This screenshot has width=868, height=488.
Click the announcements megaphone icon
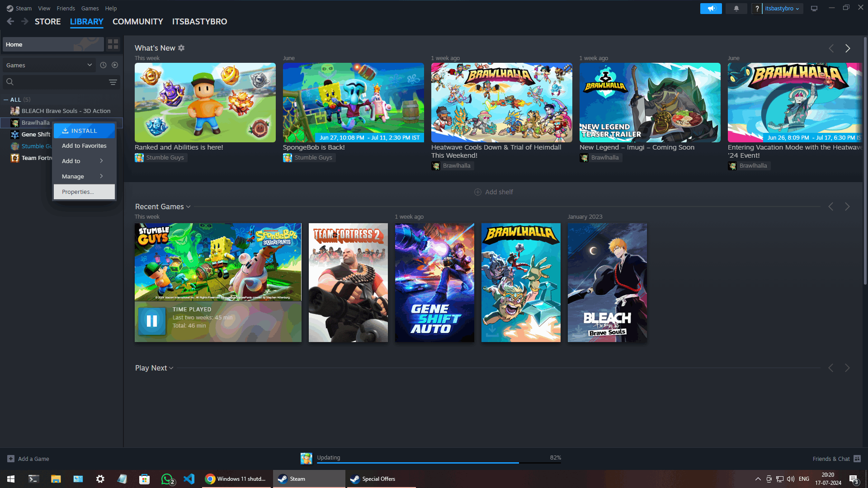pyautogui.click(x=711, y=9)
